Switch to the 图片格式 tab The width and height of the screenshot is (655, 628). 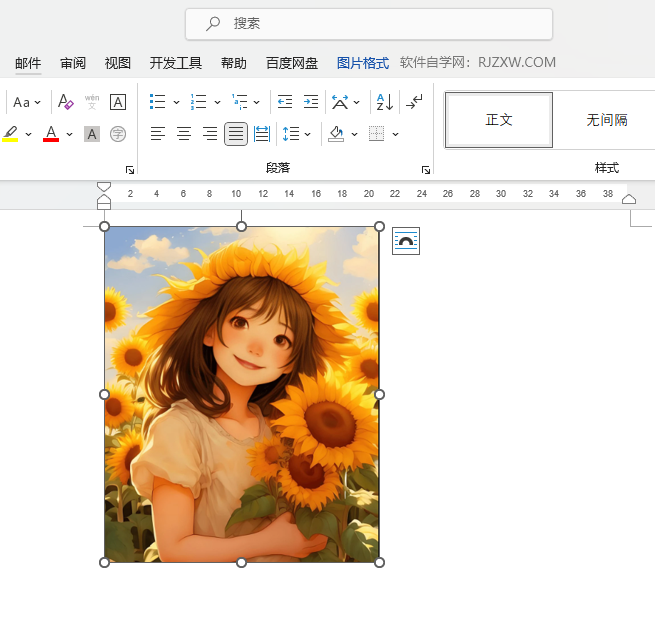point(363,63)
